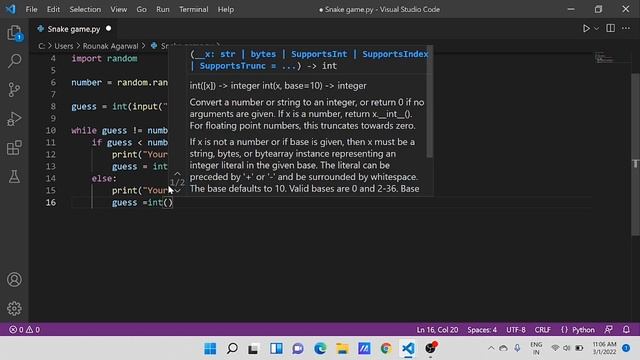Open the File menu
Image resolution: width=640 pixels, height=360 pixels.
31,9
